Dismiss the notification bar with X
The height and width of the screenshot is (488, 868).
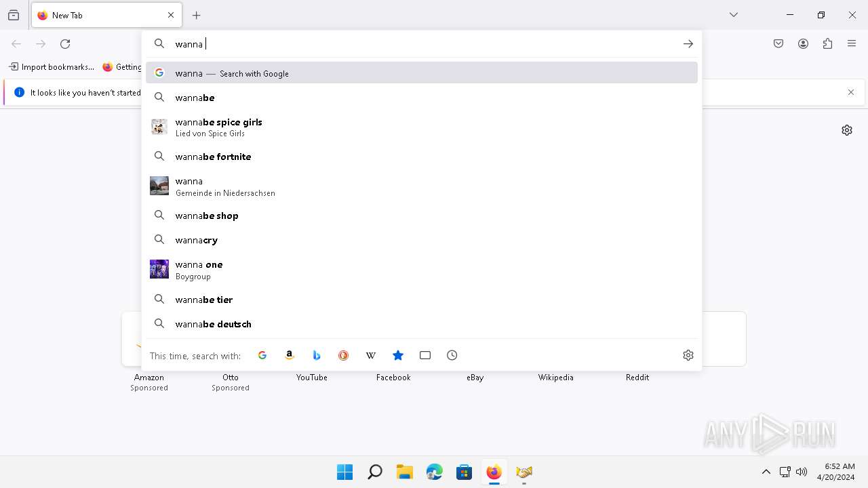pos(851,92)
